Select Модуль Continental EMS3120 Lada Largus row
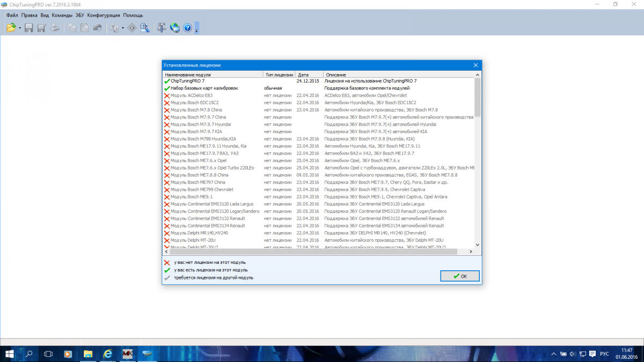 (319, 204)
